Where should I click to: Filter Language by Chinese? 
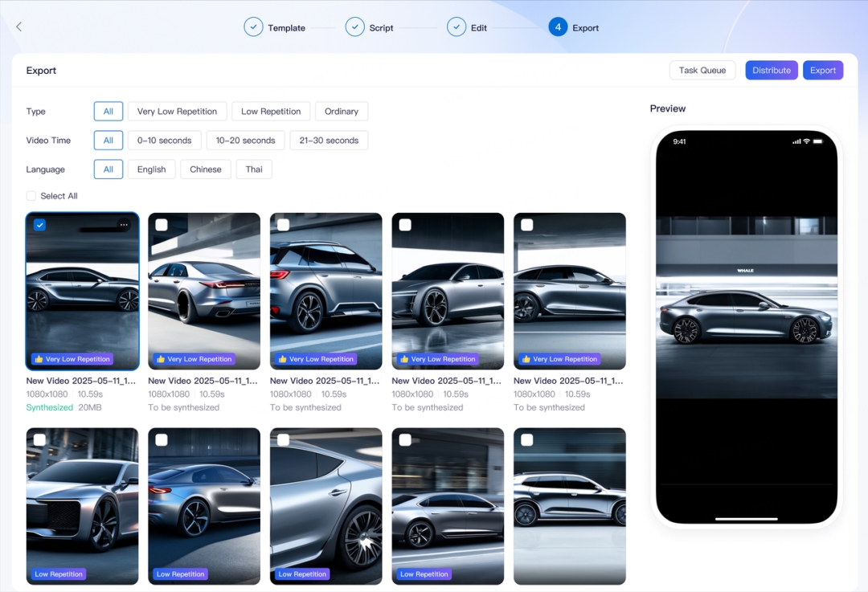point(206,169)
